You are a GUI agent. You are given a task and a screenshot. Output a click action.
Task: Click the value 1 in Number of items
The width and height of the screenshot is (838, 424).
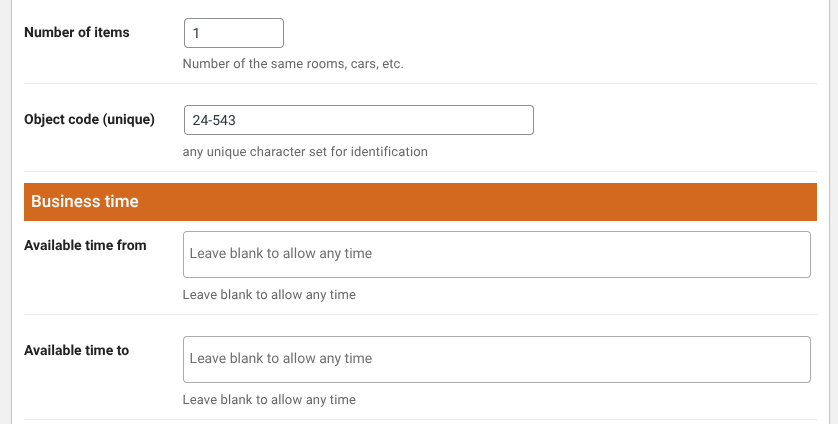[197, 33]
